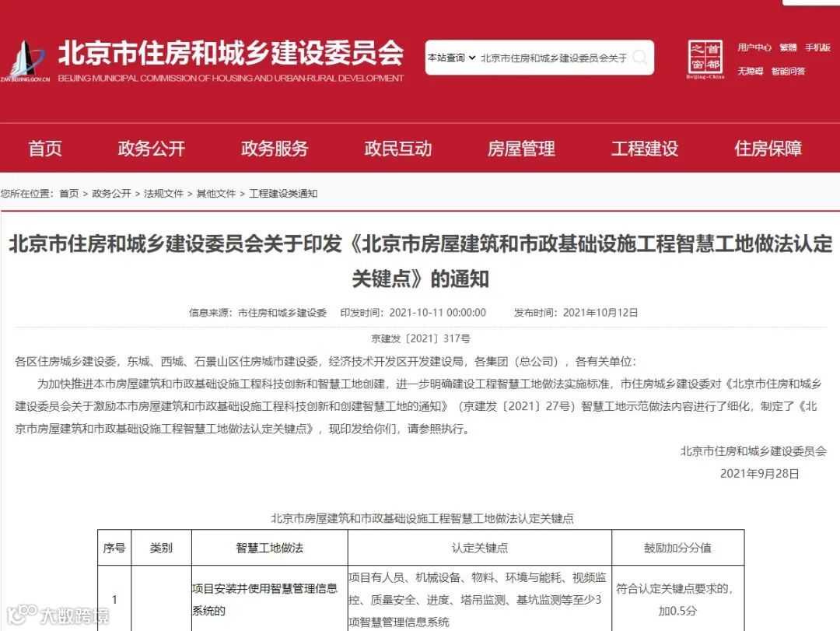The height and width of the screenshot is (631, 840).
Task: Click row 1 智慧管理信息系统 cell
Action: [x=269, y=599]
